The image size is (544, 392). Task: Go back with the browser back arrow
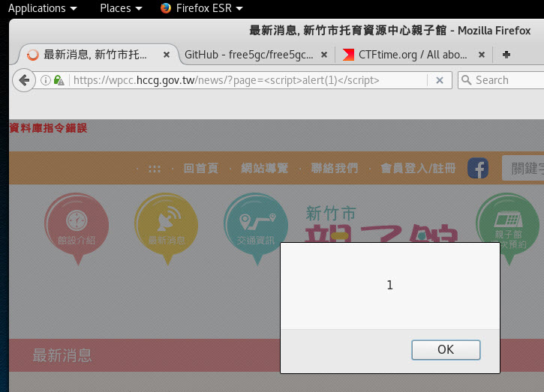(x=24, y=80)
